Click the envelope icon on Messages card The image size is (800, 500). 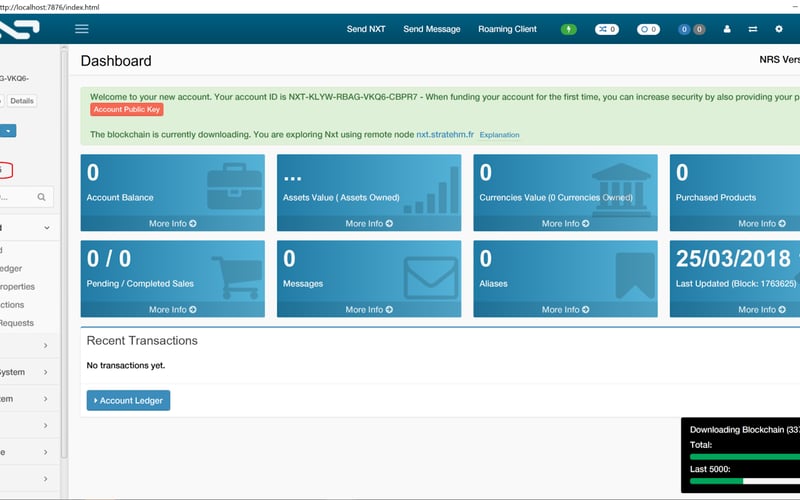point(431,278)
